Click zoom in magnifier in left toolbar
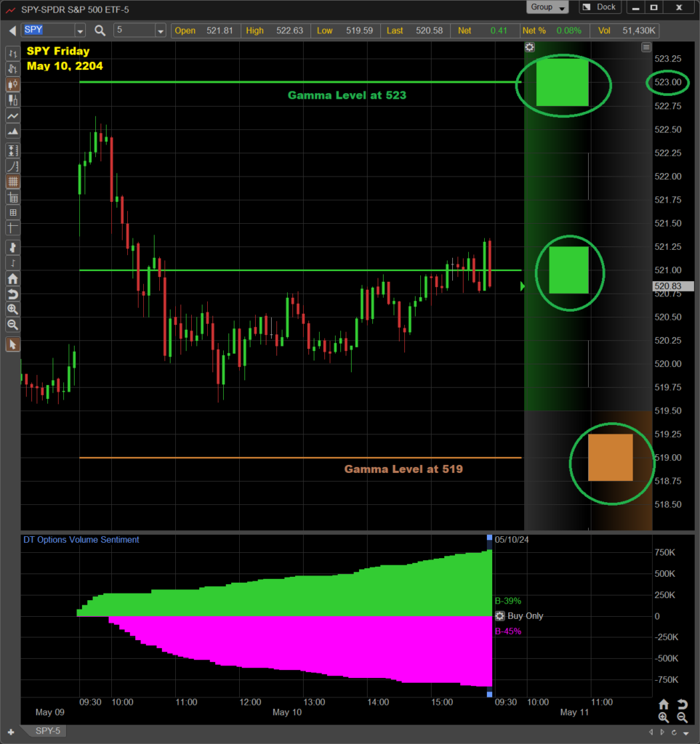This screenshot has height=744, width=700. tap(12, 309)
